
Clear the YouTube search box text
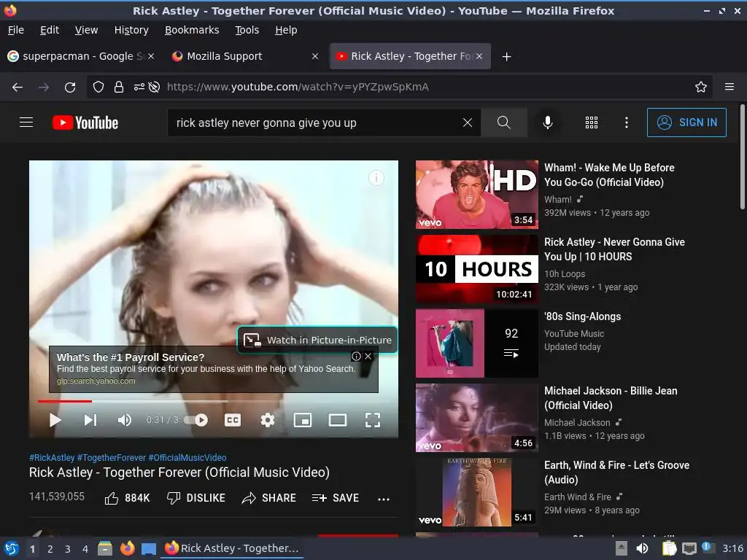[468, 122]
